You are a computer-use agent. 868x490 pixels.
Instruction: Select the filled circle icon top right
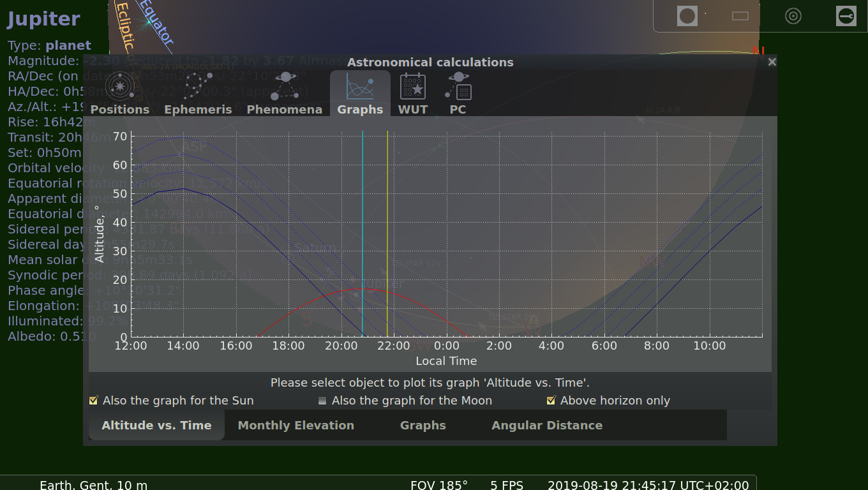[687, 15]
